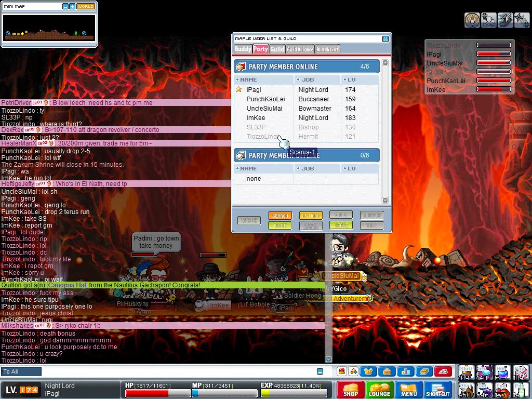
Task: Open the equipment shirt icon in quick bar
Action: tap(369, 371)
